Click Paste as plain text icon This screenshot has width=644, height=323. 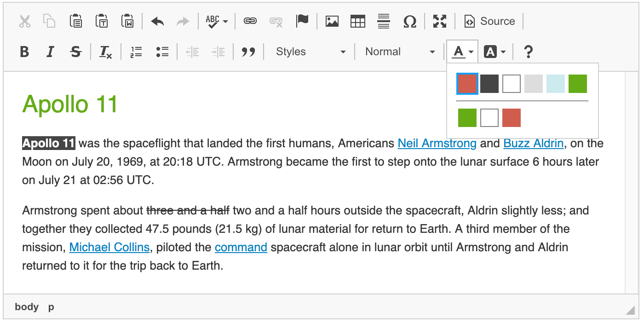coord(101,21)
